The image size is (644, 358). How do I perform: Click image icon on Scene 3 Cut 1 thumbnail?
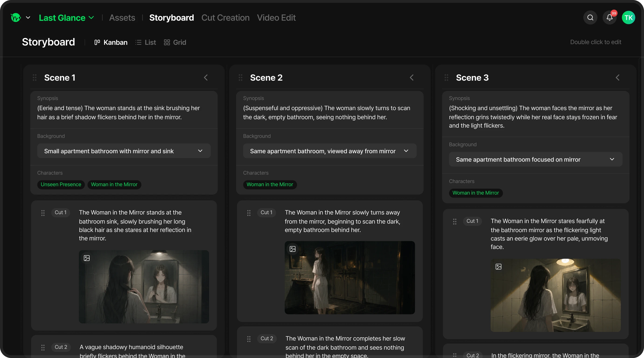click(498, 267)
